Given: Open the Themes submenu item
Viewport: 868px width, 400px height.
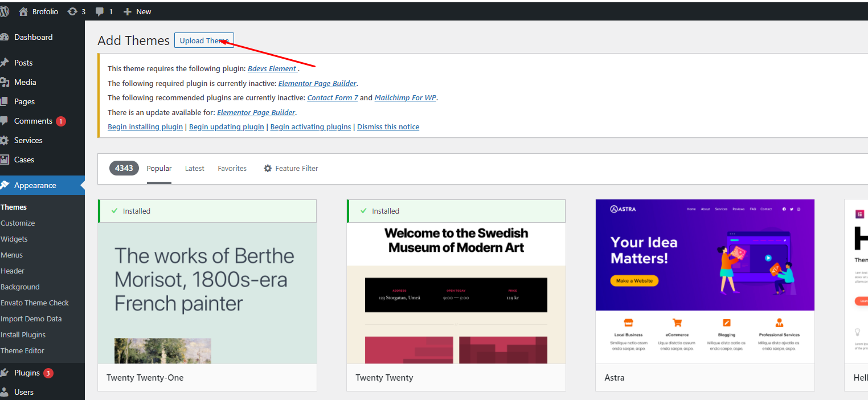Looking at the screenshot, I should pos(14,207).
